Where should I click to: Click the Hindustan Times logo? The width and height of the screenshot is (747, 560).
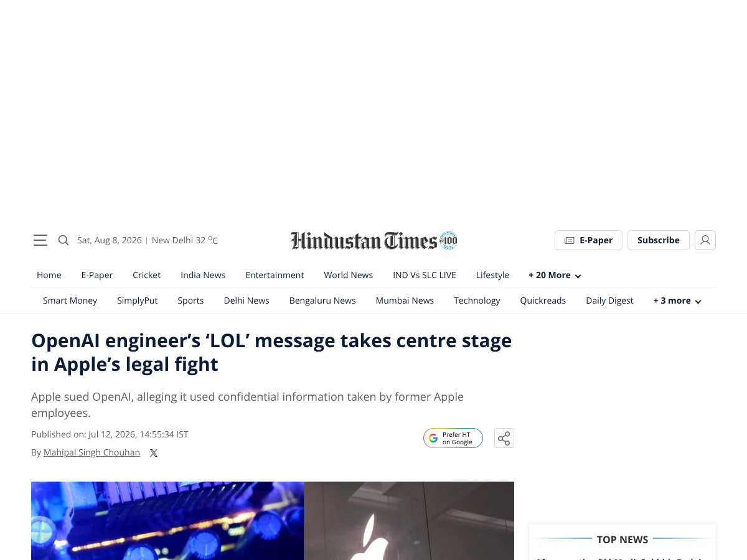pyautogui.click(x=374, y=240)
